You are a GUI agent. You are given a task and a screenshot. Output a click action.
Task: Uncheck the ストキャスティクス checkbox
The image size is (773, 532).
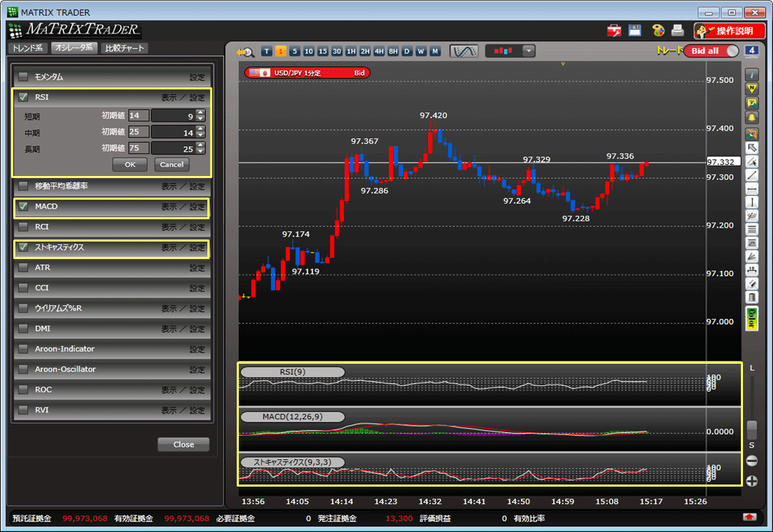point(23,248)
